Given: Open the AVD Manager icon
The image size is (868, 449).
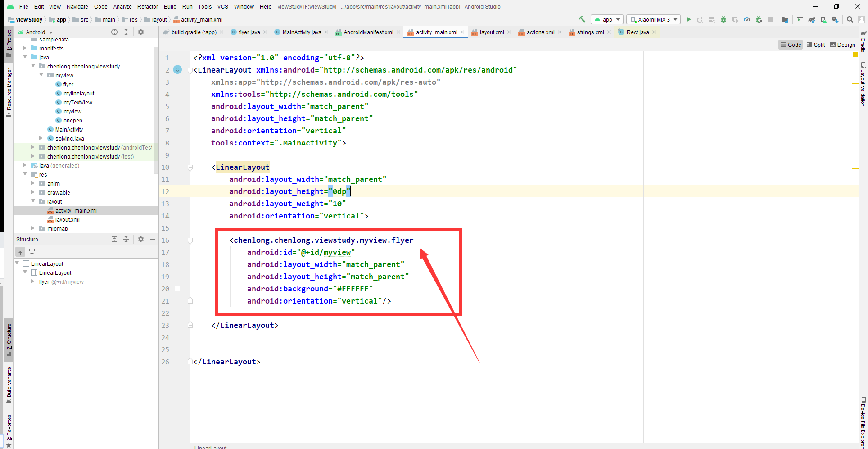Looking at the screenshot, I should pyautogui.click(x=823, y=19).
